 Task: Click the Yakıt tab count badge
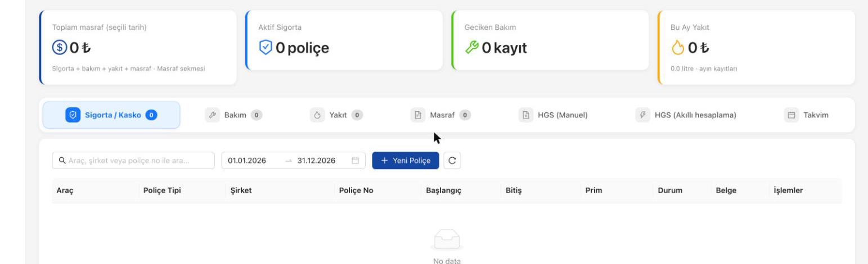[357, 115]
